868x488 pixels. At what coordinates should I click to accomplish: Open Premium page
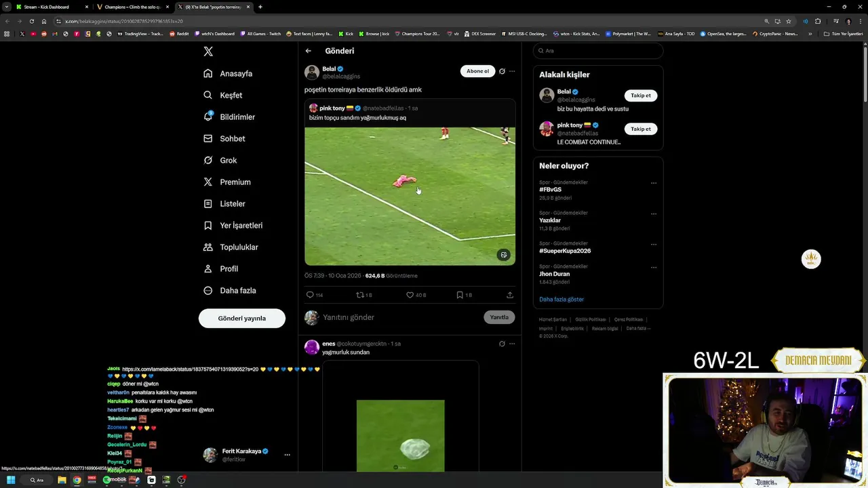[227, 182]
